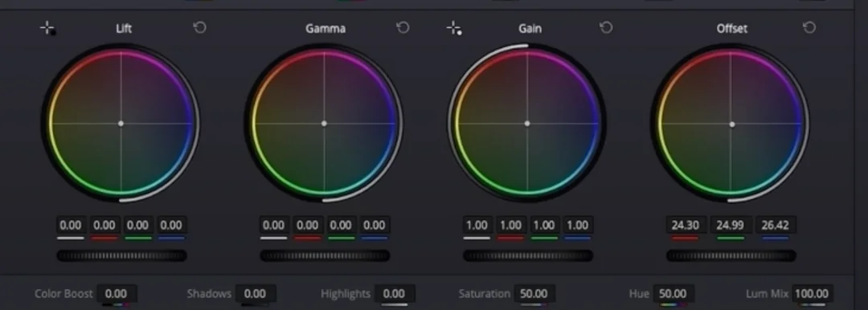Image resolution: width=868 pixels, height=310 pixels.
Task: Select the Gamma red value field
Action: 307,226
